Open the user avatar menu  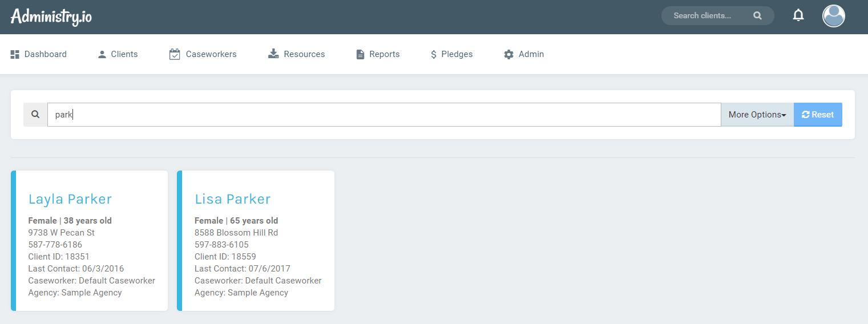(x=833, y=16)
